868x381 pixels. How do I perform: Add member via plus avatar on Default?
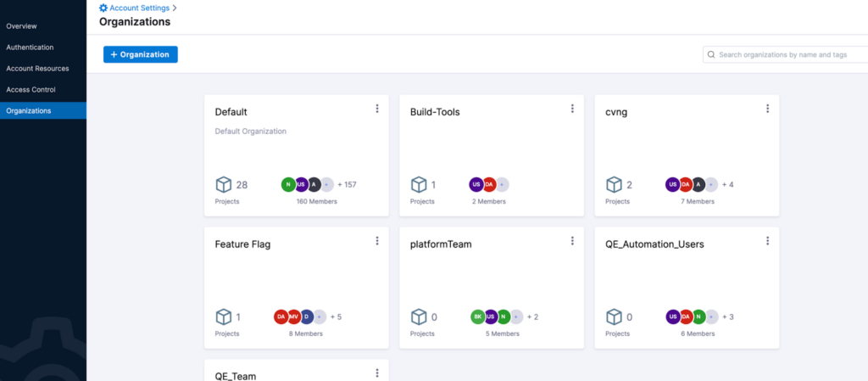click(x=326, y=184)
